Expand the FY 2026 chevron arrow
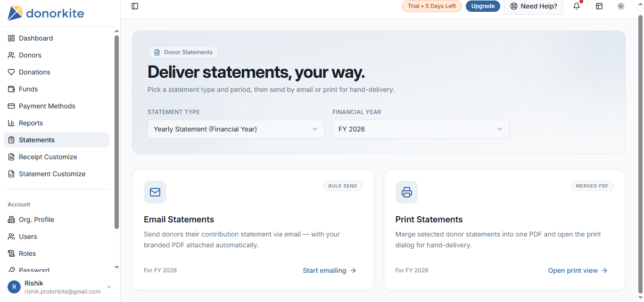Viewport: 644px width, 302px height. (500, 129)
